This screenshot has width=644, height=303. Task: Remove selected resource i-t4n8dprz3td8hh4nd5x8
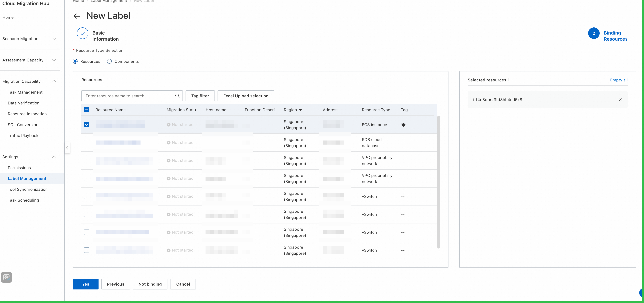(x=620, y=100)
